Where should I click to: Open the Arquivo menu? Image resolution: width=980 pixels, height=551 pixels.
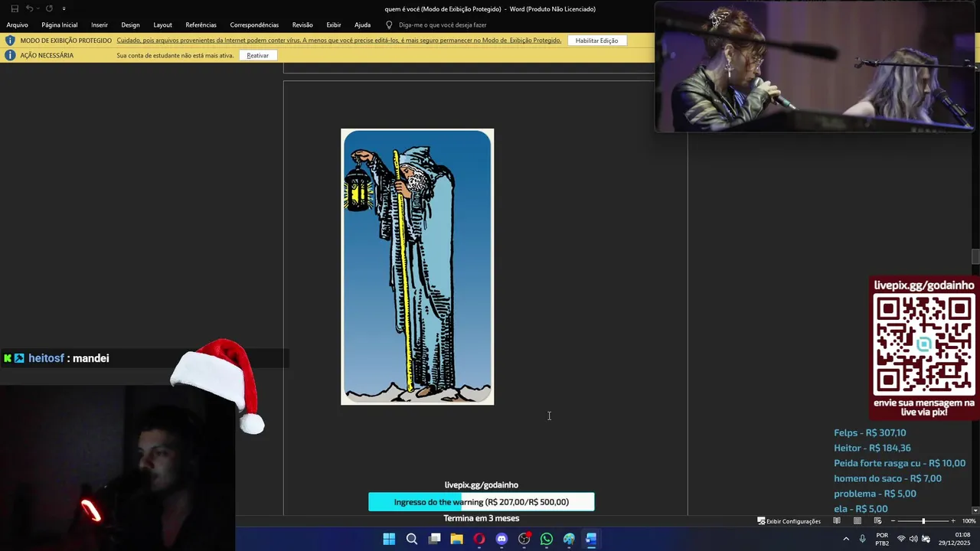point(17,24)
